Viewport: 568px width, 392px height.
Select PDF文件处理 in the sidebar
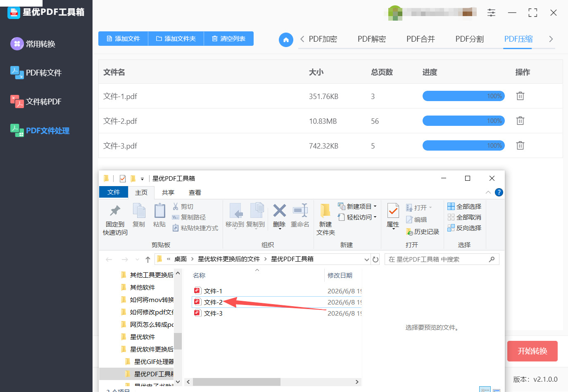(40, 130)
